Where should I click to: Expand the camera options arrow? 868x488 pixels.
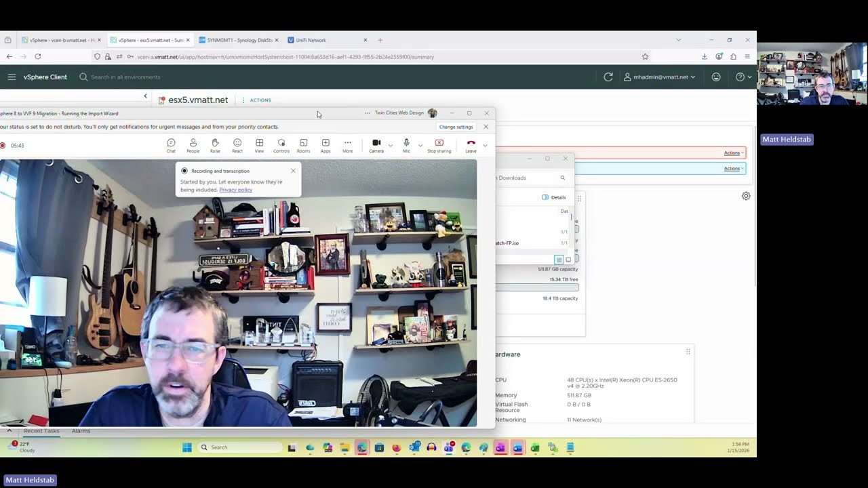pyautogui.click(x=391, y=145)
